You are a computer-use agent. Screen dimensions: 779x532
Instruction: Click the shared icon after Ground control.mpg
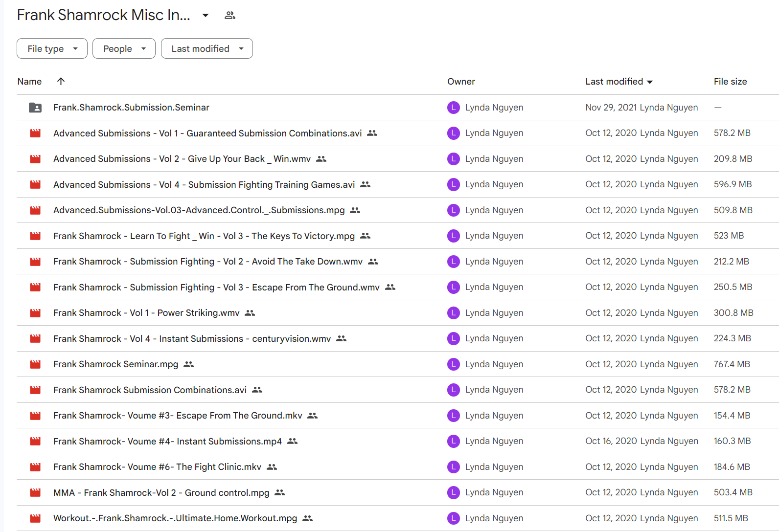pos(280,492)
